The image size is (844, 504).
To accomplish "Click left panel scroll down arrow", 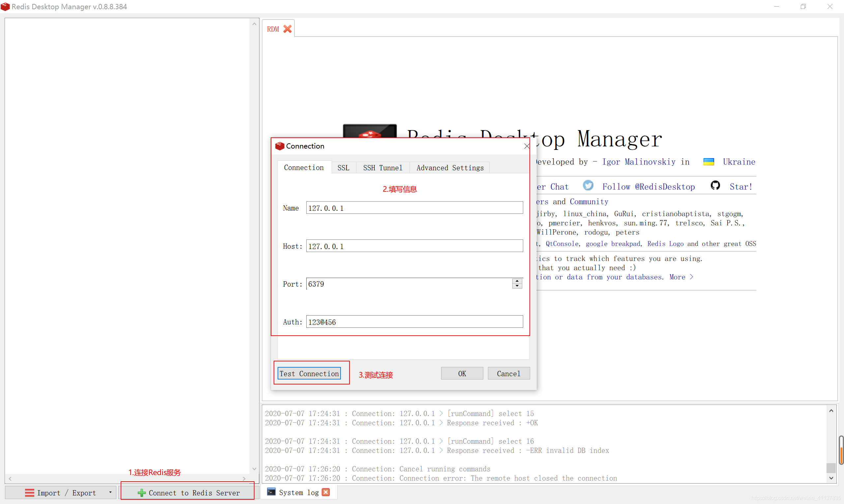I will (254, 469).
